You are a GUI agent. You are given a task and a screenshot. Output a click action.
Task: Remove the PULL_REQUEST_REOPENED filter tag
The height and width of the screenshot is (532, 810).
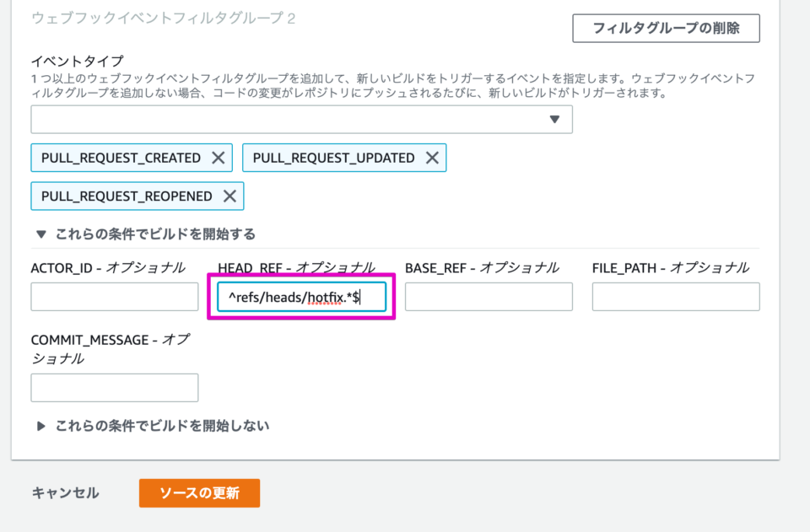pyautogui.click(x=229, y=196)
